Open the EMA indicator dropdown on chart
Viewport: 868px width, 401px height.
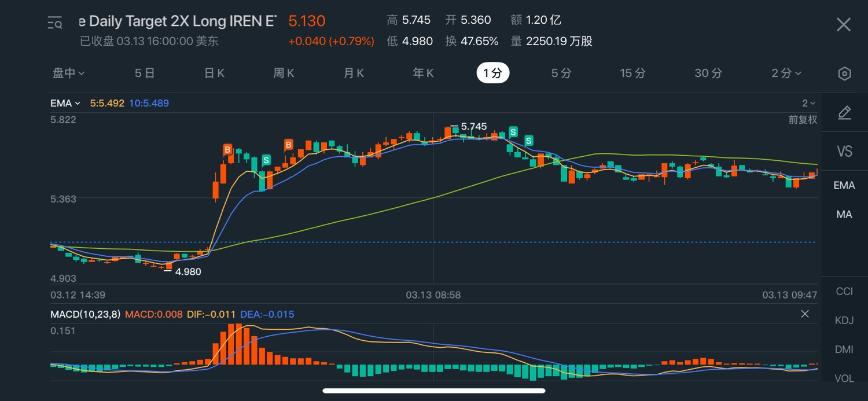[65, 103]
